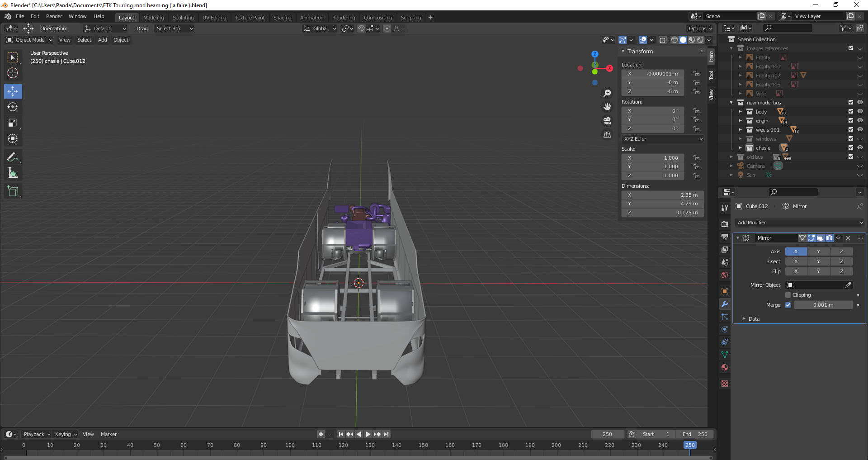Open the Drag Select Box dropdown
868x460 pixels.
(x=174, y=28)
